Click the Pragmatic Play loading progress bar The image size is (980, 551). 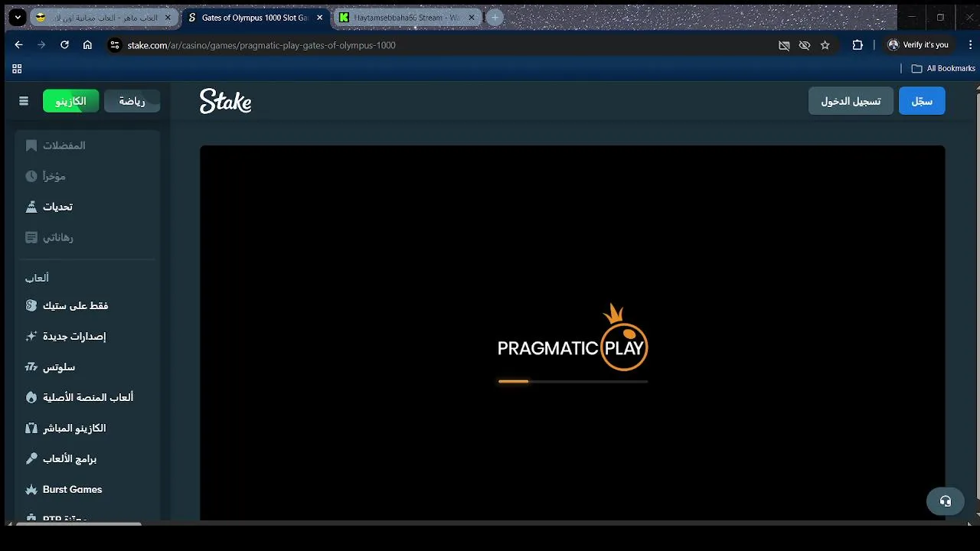(x=573, y=381)
